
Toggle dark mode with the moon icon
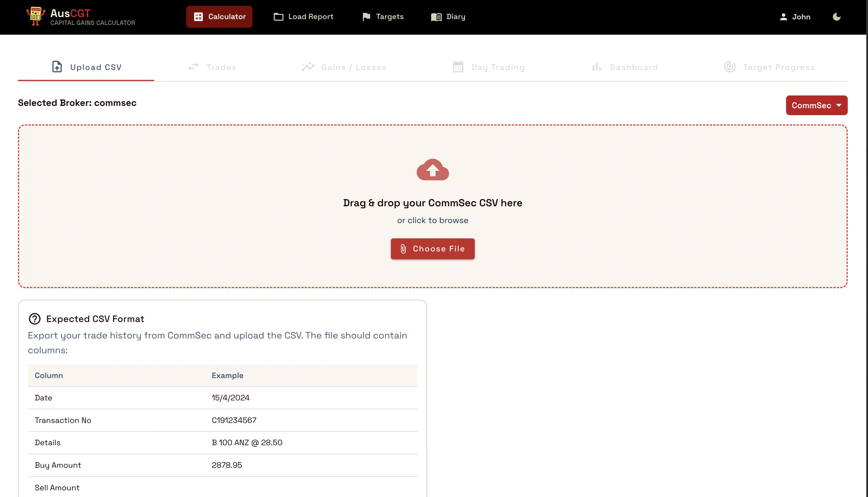click(836, 17)
